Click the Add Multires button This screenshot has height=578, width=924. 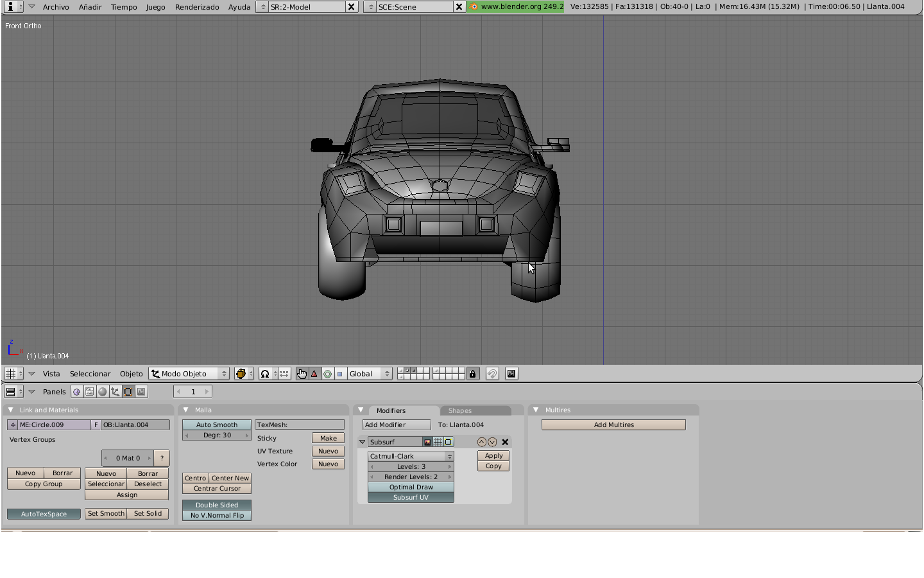[x=613, y=425]
